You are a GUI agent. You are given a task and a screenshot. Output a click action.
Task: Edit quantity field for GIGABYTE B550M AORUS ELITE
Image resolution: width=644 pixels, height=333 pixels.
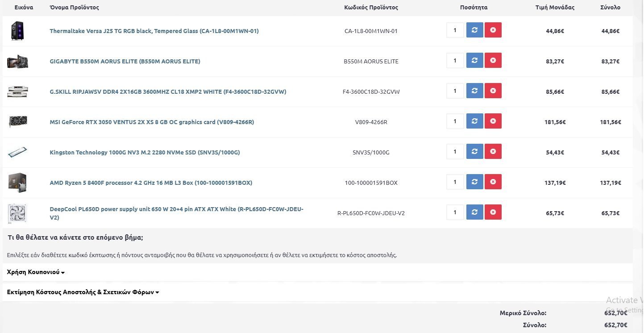pyautogui.click(x=455, y=60)
